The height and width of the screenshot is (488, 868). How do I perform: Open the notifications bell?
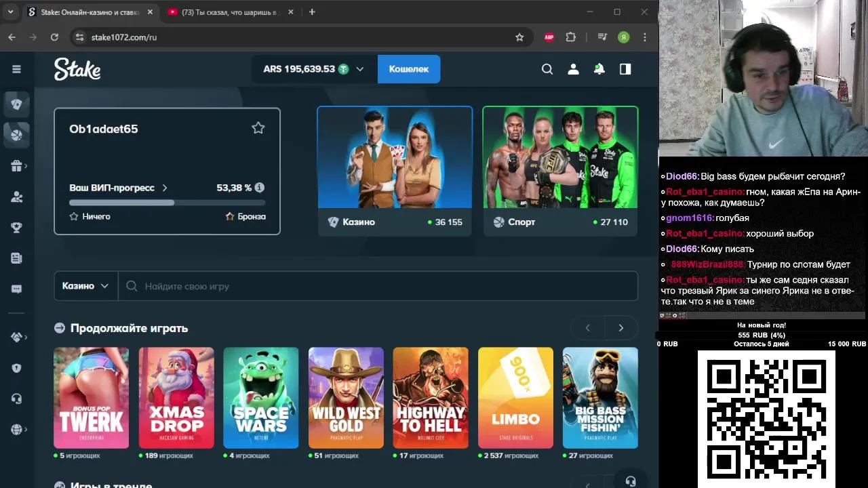click(599, 69)
